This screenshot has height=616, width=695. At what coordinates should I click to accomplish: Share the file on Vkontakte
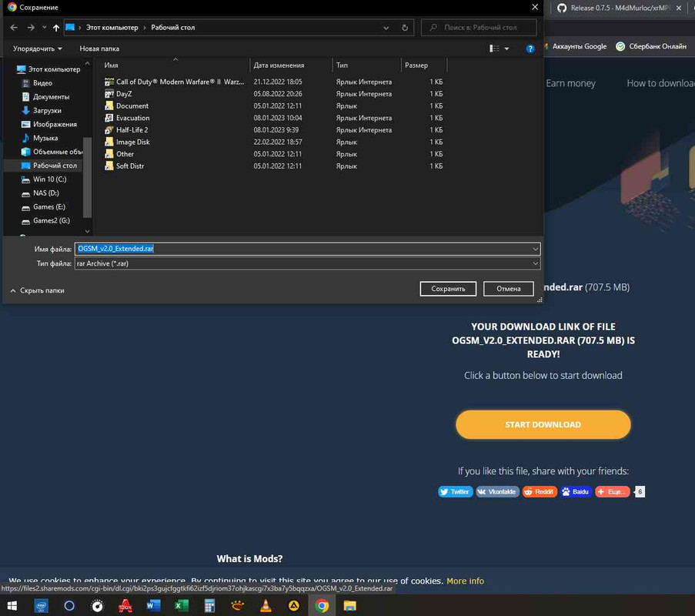click(497, 492)
